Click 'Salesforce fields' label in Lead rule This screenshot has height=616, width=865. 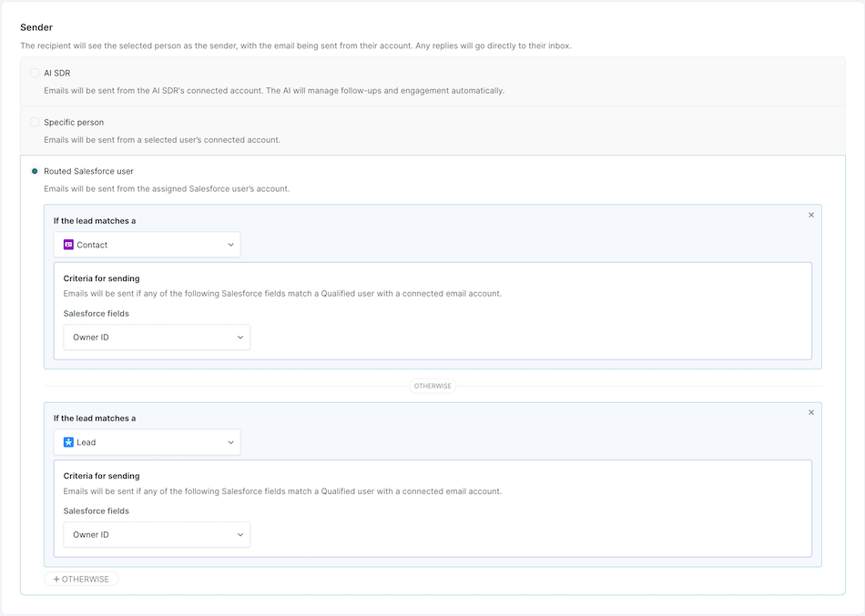pyautogui.click(x=96, y=510)
